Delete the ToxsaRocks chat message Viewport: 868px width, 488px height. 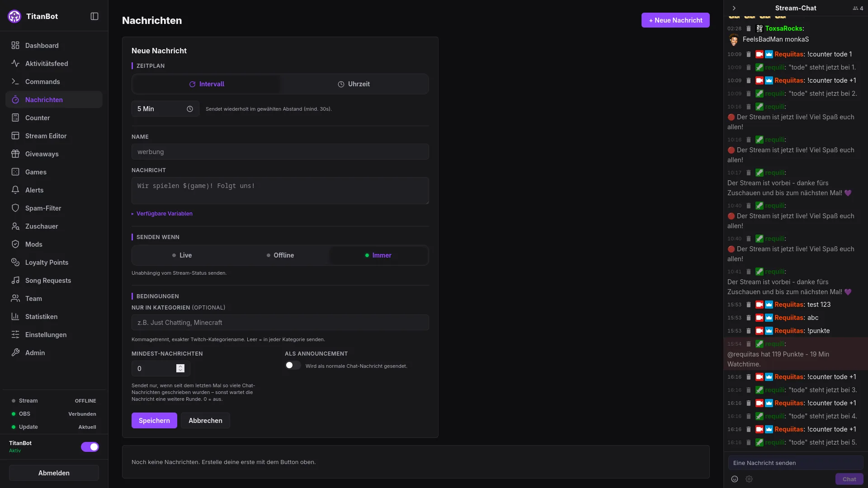point(749,28)
